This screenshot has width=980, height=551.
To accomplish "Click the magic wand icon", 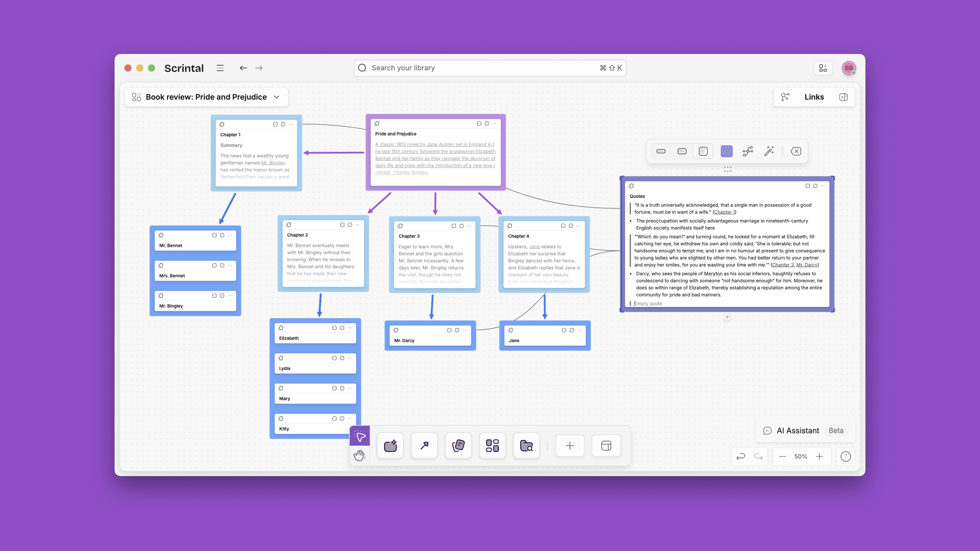I will [769, 151].
